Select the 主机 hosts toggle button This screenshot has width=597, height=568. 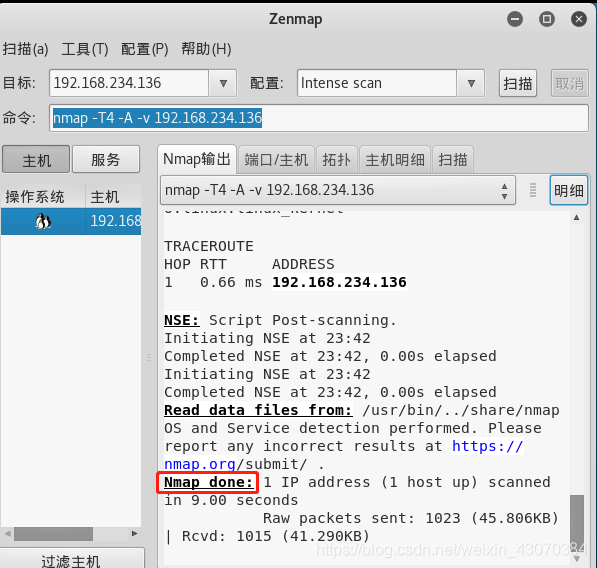point(36,160)
